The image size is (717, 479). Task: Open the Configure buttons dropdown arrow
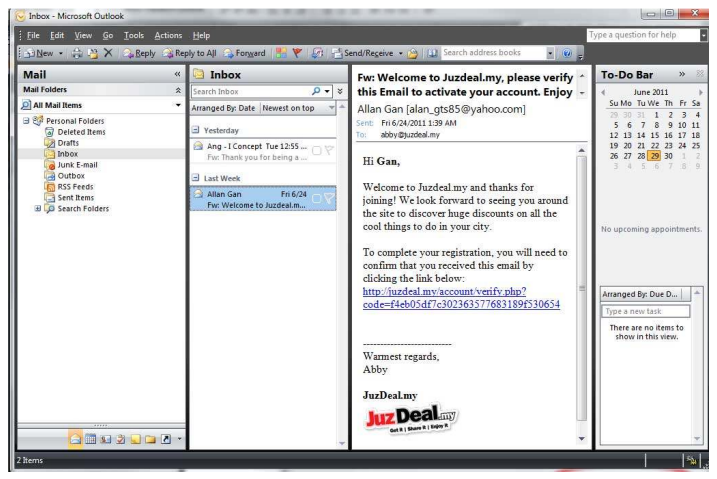[179, 439]
